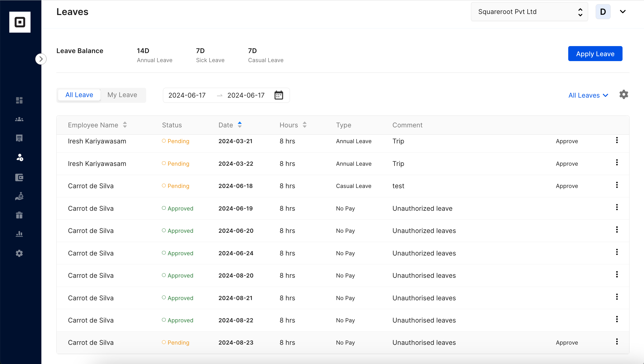Select Approved status in 2024-06-19 row
The height and width of the screenshot is (364, 644).
tap(177, 208)
